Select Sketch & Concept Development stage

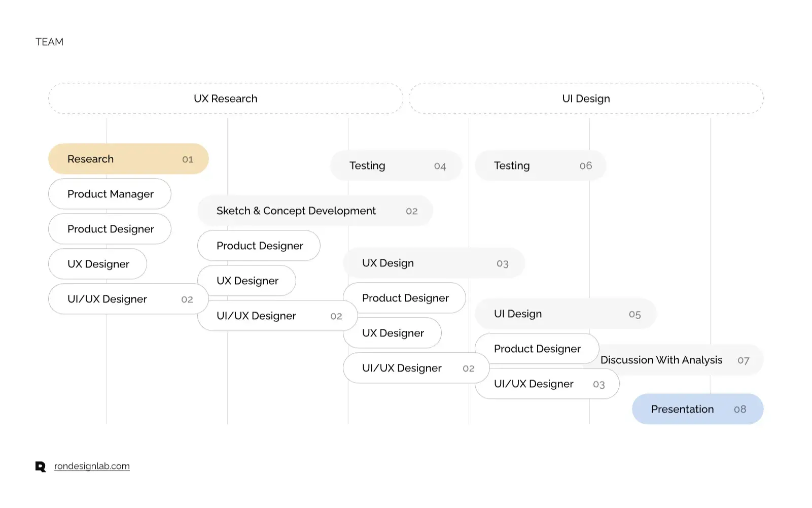(x=315, y=211)
